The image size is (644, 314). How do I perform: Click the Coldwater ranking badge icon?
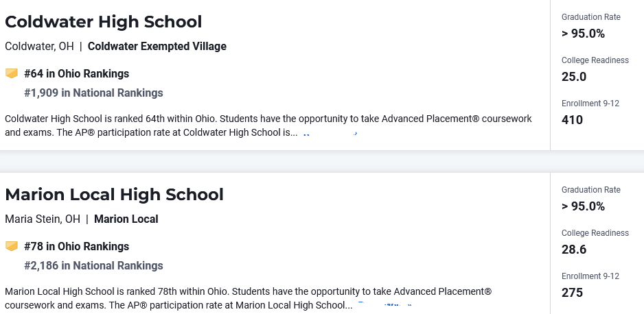click(x=11, y=73)
